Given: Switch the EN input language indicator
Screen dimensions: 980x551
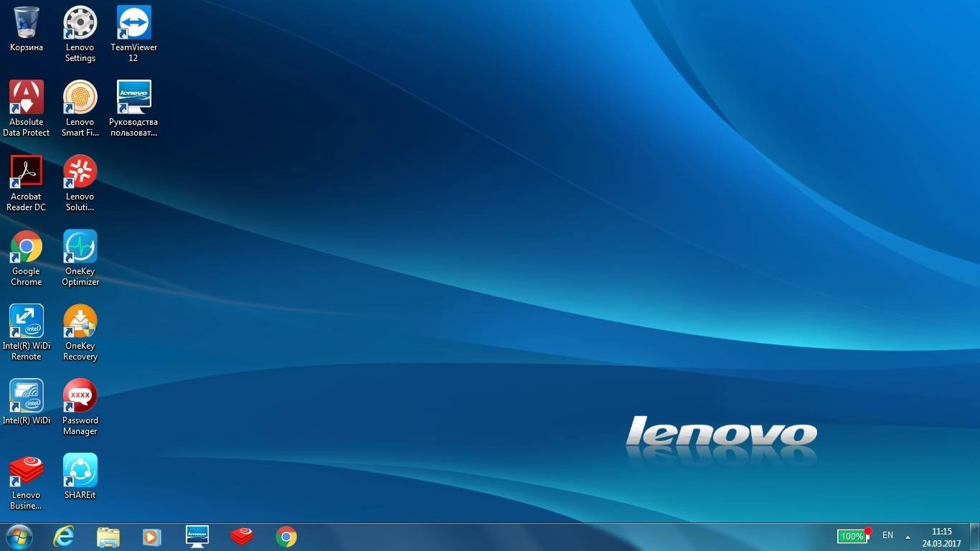Looking at the screenshot, I should point(887,535).
